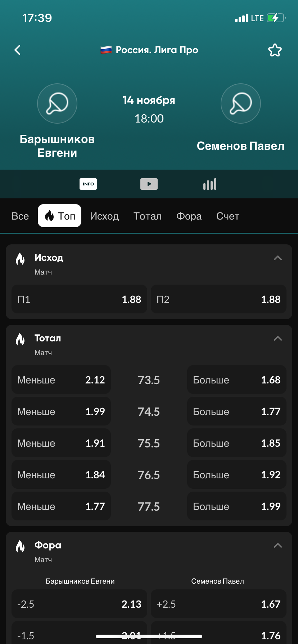Pick Меньше 73.5 at odds 2.12
This screenshot has width=298, height=644.
click(x=61, y=380)
